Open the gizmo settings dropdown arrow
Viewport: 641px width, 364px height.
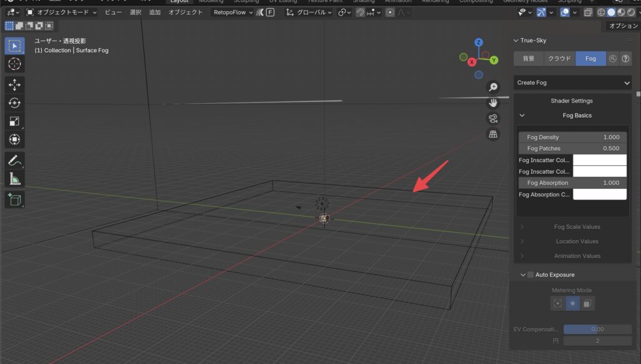(551, 13)
